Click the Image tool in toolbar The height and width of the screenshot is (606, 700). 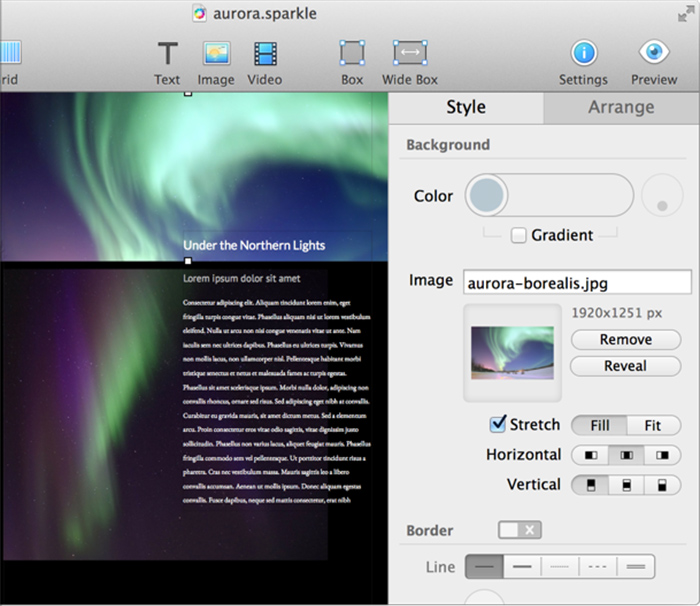(216, 54)
